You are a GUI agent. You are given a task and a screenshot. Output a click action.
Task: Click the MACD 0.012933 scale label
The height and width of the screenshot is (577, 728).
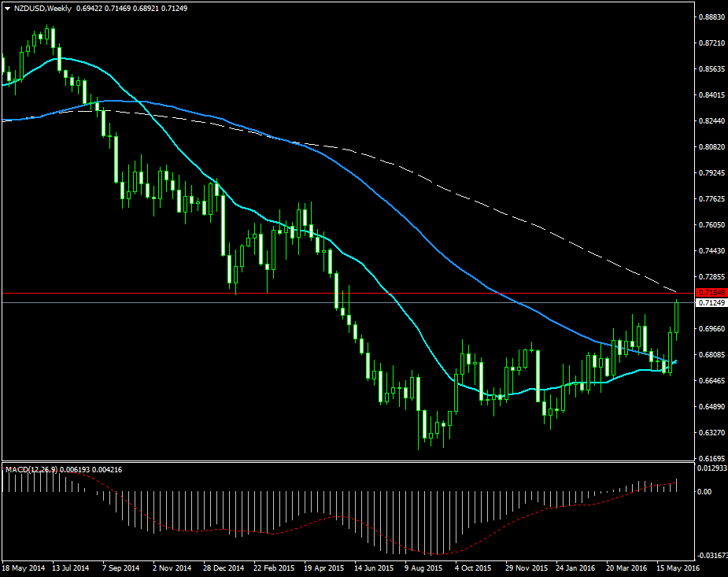pyautogui.click(x=711, y=469)
